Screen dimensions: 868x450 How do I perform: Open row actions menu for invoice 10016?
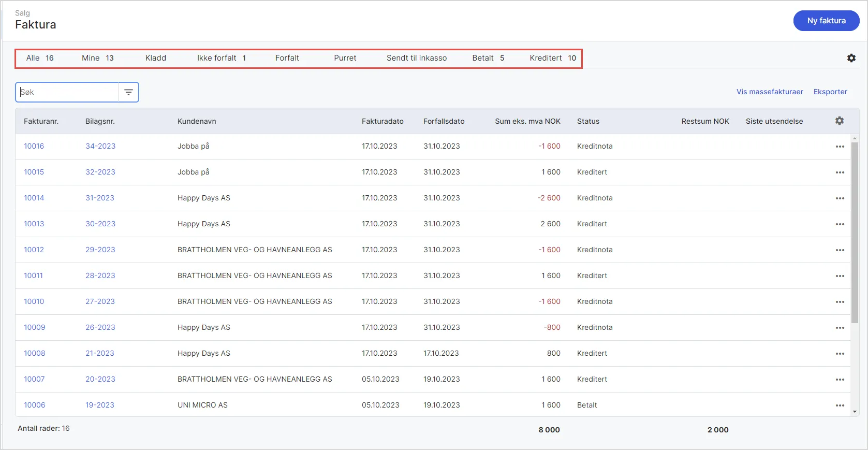pos(840,147)
